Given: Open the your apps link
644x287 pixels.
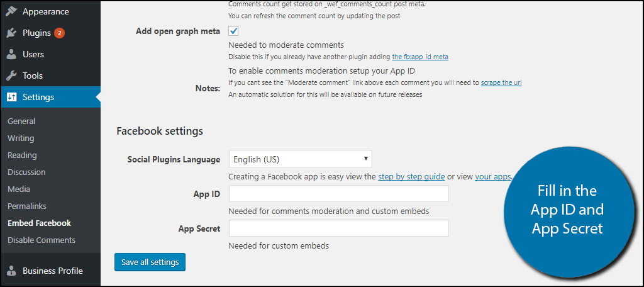Looking at the screenshot, I should pos(493,177).
